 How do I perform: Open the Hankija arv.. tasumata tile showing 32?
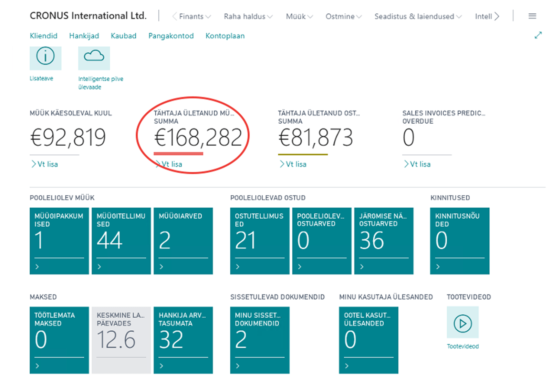183,340
